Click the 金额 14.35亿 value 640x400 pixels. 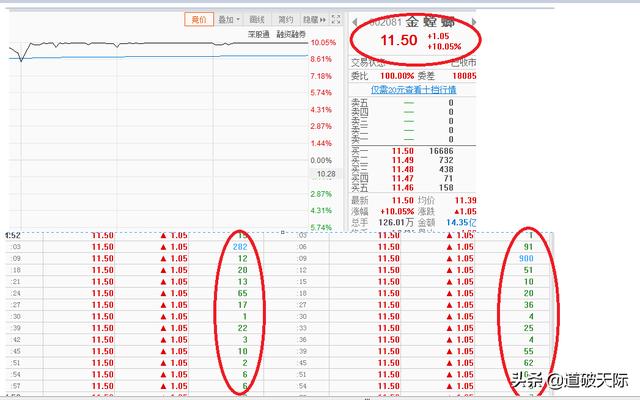[461, 222]
